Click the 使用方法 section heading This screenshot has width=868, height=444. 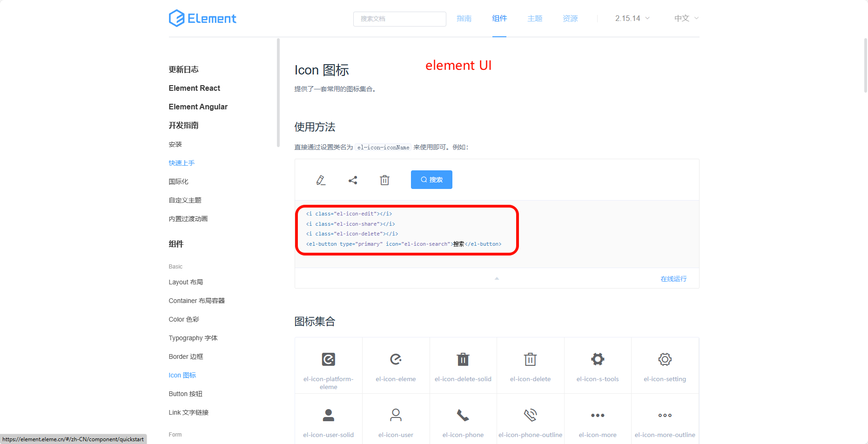pos(315,127)
